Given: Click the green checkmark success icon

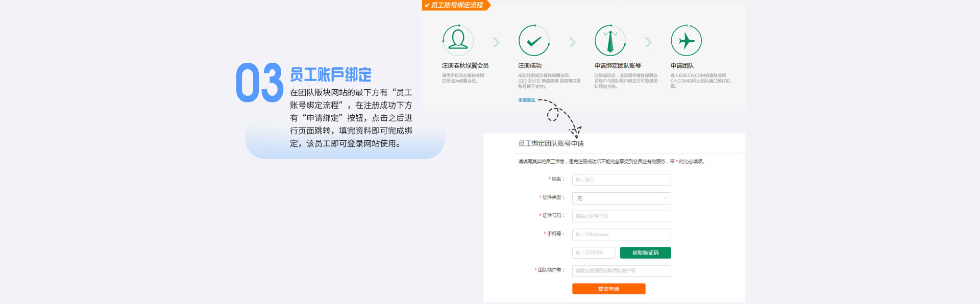Looking at the screenshot, I should click(534, 40).
